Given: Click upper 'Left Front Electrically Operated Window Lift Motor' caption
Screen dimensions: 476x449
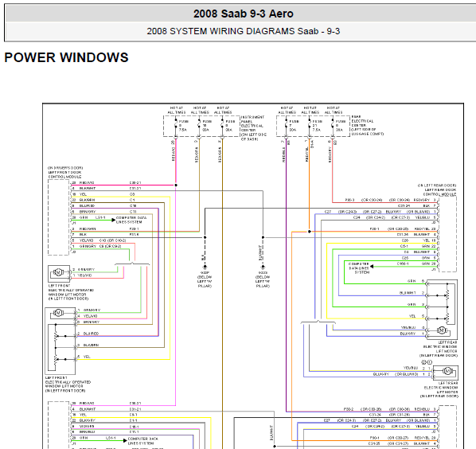Looking at the screenshot, I should tap(71, 292).
